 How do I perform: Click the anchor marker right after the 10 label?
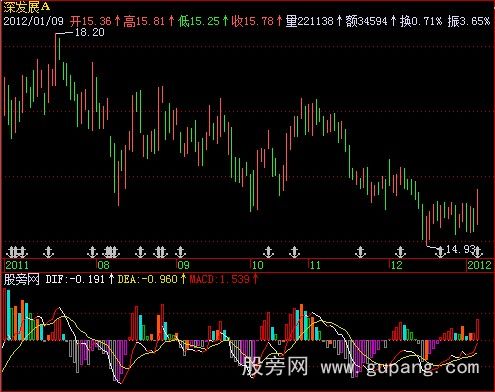[268, 252]
